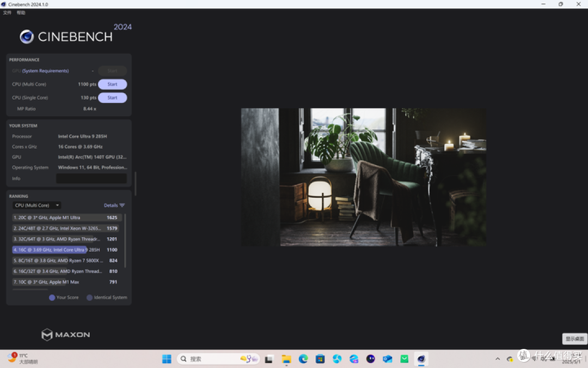Viewport: 588px width, 368px height.
Task: Open File Explorer from the taskbar
Action: pos(286,359)
